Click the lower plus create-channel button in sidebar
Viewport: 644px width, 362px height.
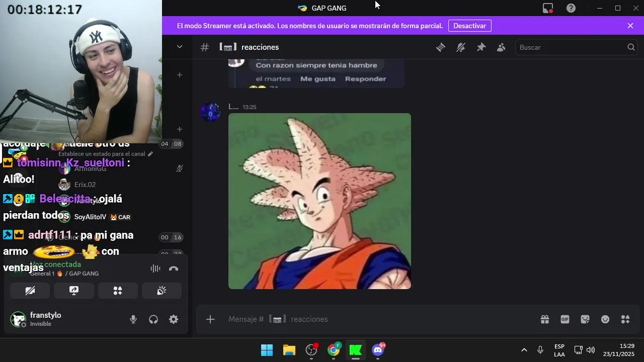(180, 129)
